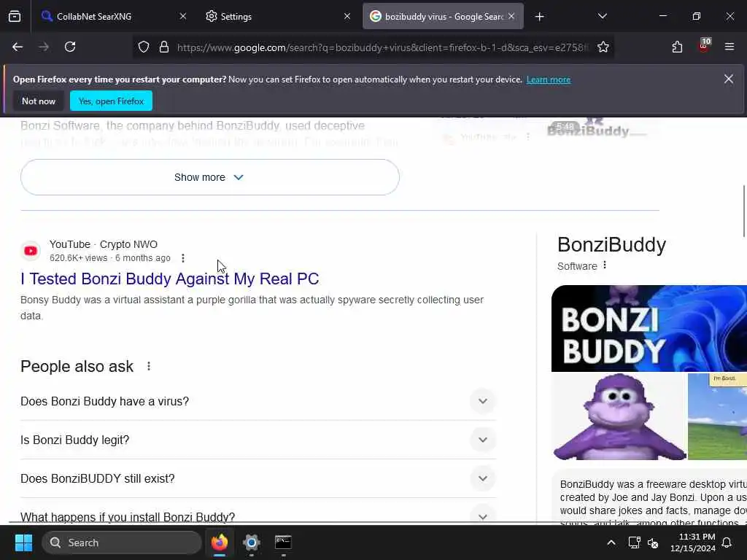Open the green hills desktop image
The image size is (747, 560).
pyautogui.click(x=718, y=416)
